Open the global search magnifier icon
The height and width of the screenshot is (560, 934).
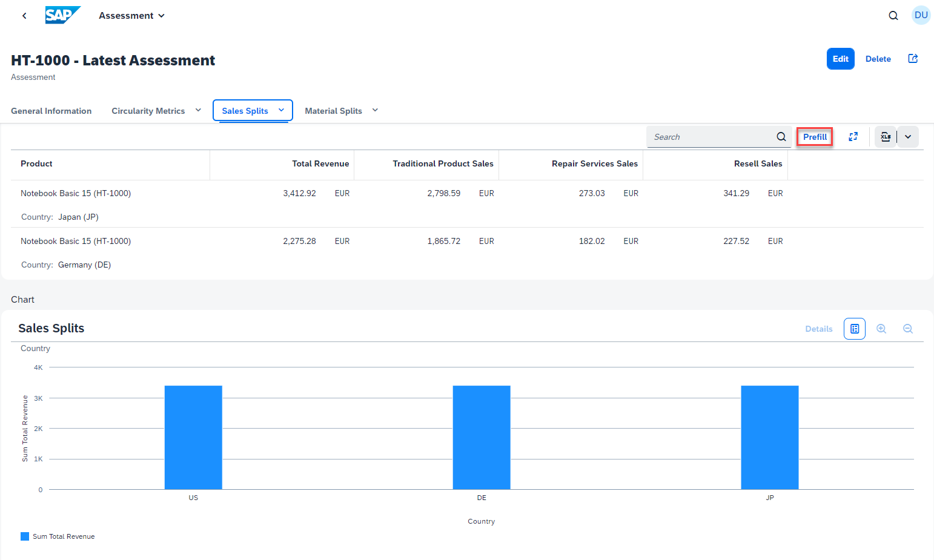[893, 16]
